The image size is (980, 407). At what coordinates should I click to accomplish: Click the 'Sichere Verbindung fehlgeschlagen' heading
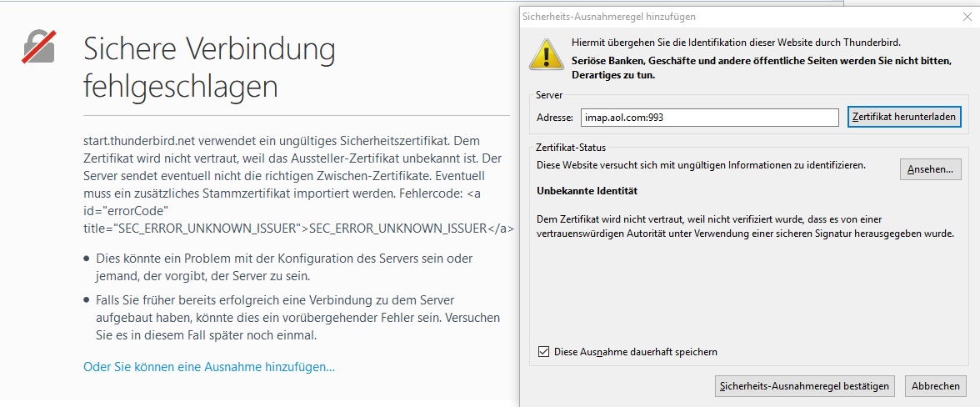209,68
